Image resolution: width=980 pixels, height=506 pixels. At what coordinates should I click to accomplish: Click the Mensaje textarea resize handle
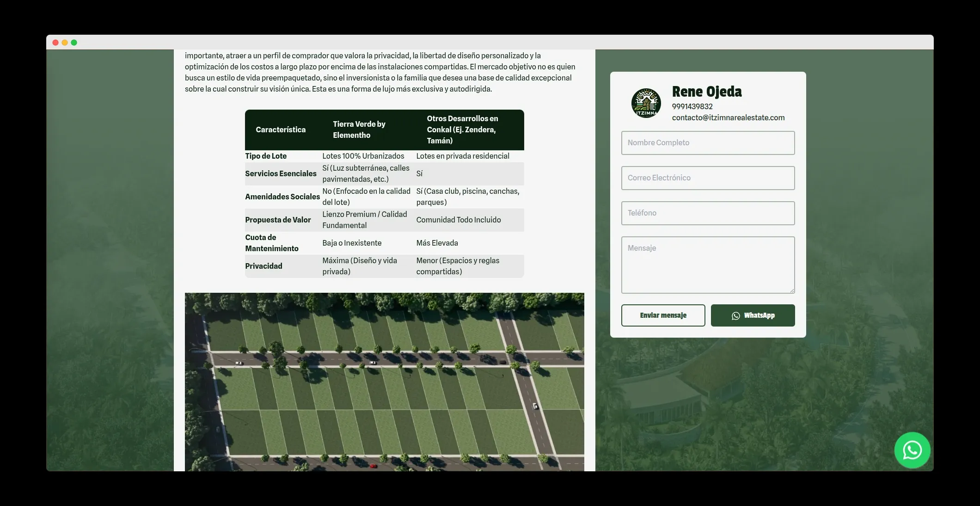(x=792, y=290)
